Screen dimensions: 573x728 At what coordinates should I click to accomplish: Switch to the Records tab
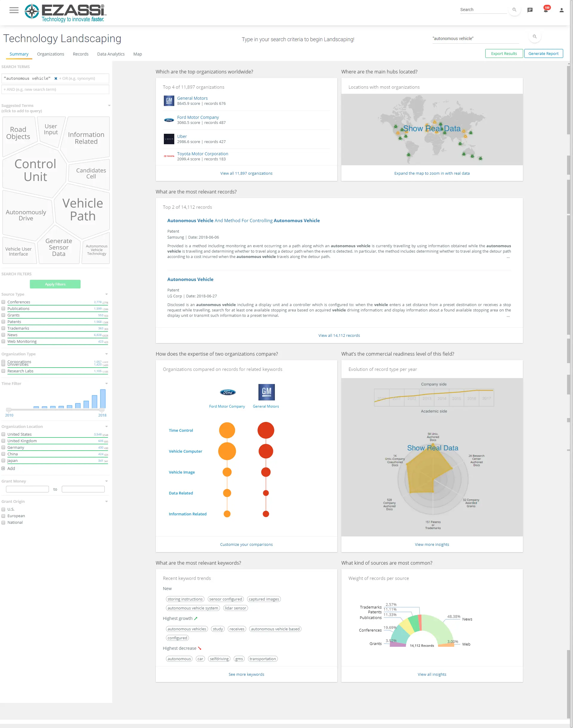[81, 54]
